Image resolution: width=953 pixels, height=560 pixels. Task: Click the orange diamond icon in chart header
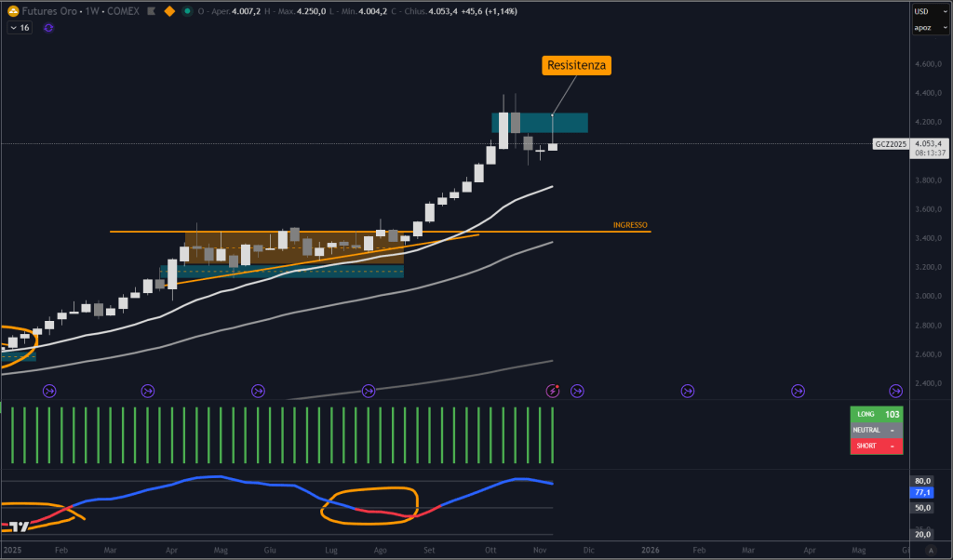tap(169, 11)
